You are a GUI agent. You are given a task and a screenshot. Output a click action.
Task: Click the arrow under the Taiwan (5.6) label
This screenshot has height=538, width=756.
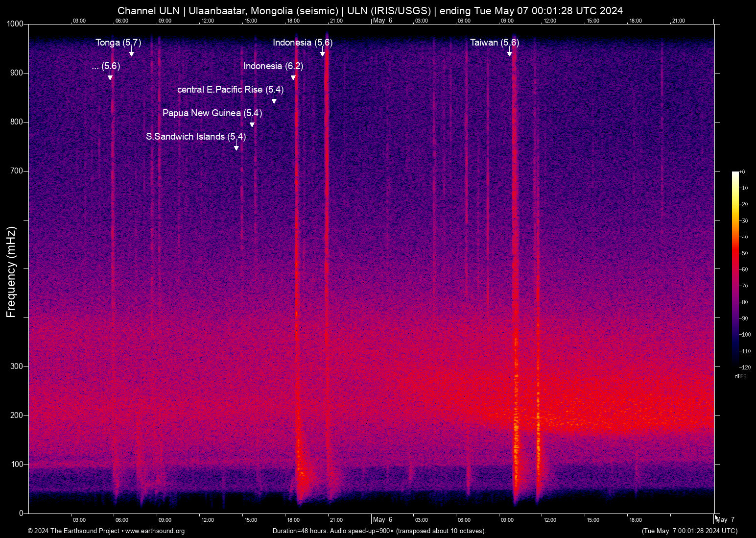pos(509,53)
